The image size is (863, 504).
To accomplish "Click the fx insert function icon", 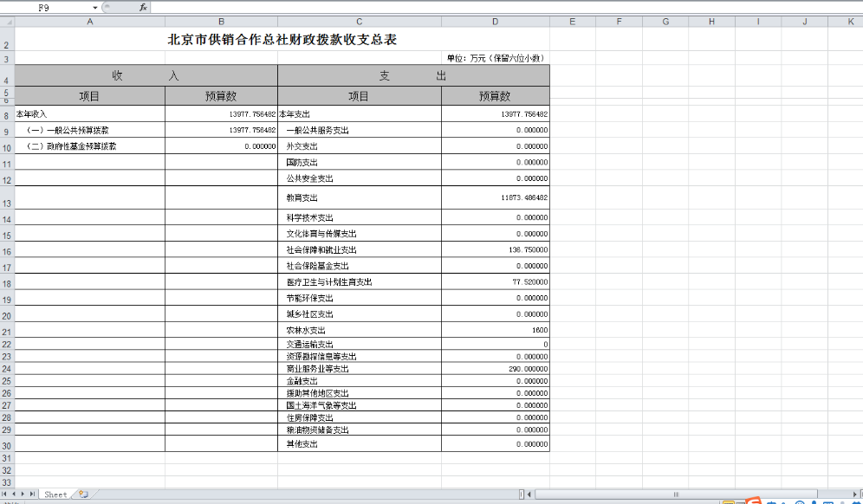I will [x=143, y=7].
